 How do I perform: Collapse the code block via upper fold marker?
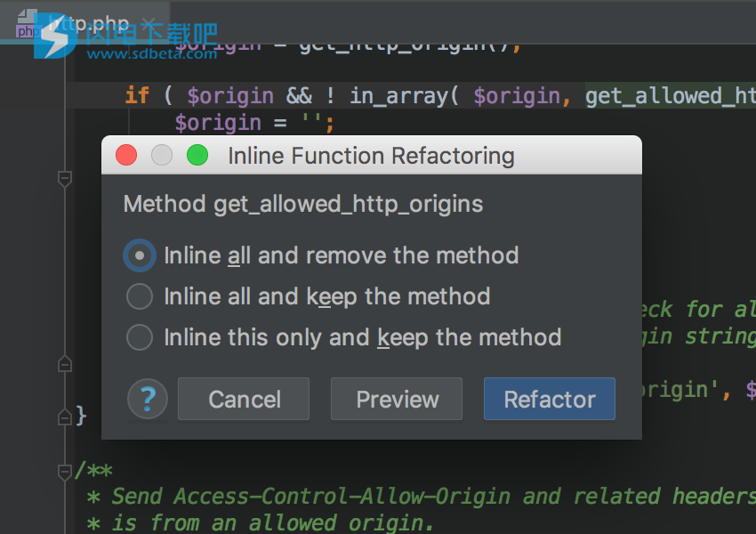65,179
